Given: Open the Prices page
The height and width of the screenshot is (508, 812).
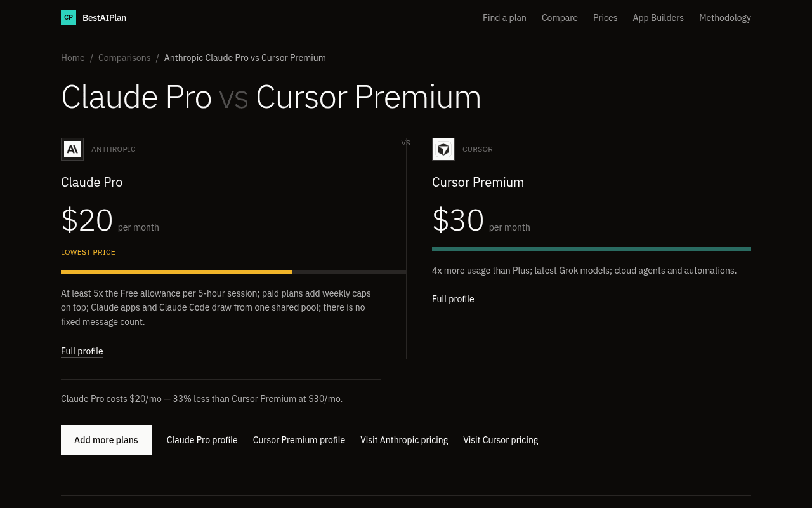Looking at the screenshot, I should coord(605,18).
